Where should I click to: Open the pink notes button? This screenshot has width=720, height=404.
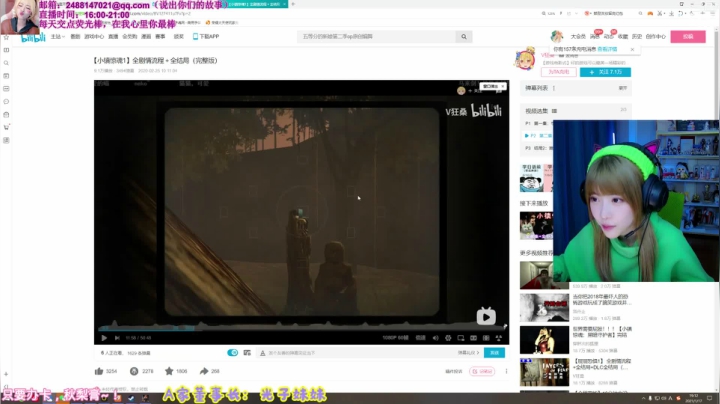click(482, 371)
